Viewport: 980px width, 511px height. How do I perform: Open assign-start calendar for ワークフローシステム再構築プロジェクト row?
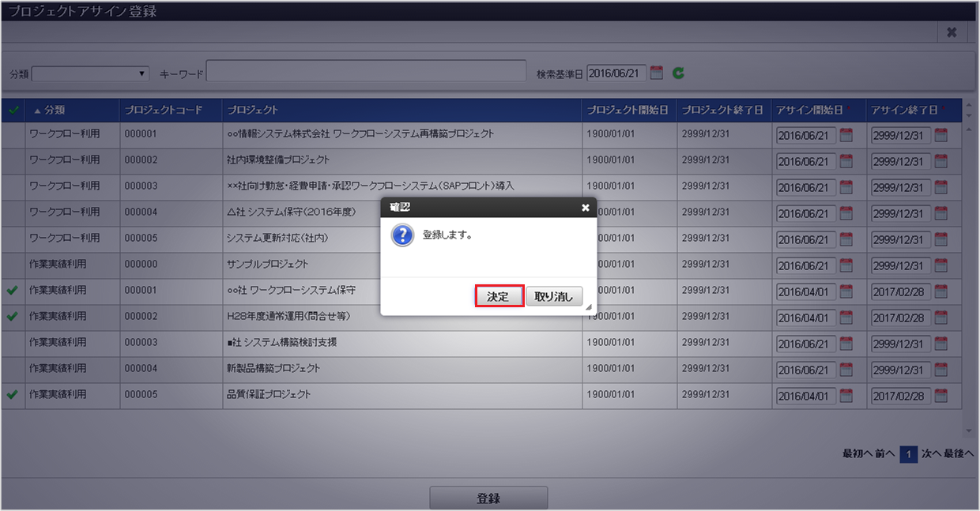(x=846, y=135)
